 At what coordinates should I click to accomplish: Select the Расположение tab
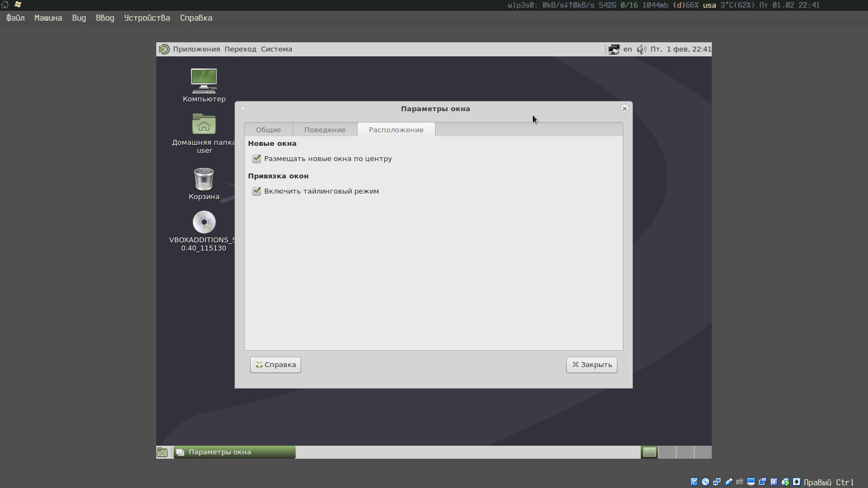coord(396,130)
